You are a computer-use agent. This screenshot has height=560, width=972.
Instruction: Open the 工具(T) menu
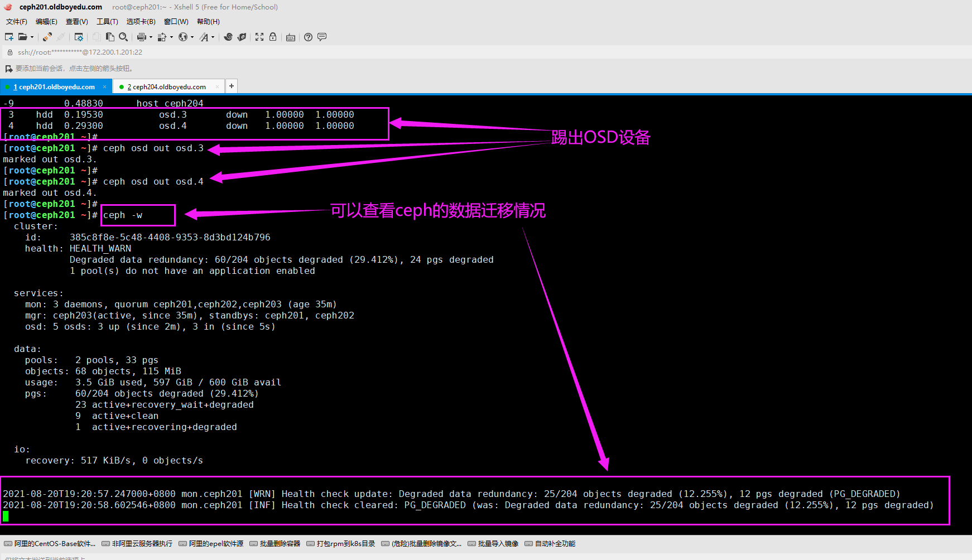point(107,22)
